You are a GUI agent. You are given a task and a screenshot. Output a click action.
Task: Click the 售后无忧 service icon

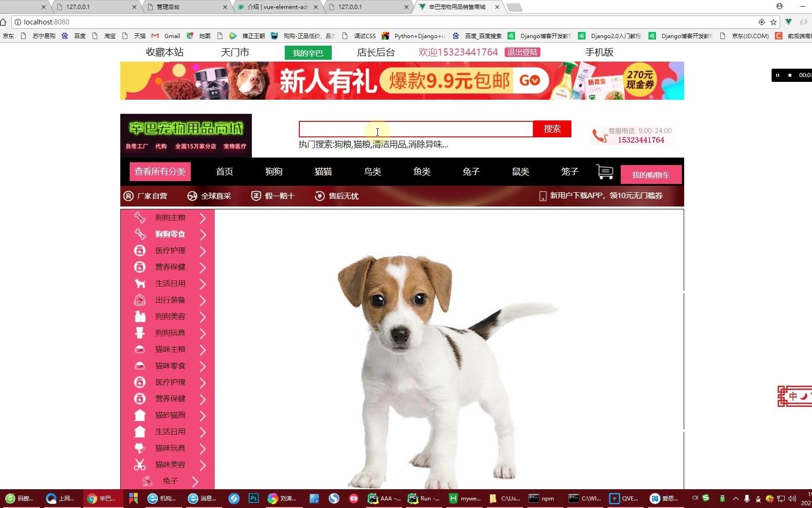320,196
